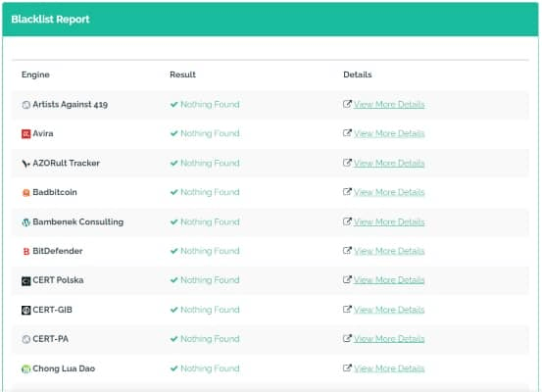Viewport: 542px width, 392px height.
Task: Click Nothing Found result for Artists Against 419
Action: pos(210,105)
